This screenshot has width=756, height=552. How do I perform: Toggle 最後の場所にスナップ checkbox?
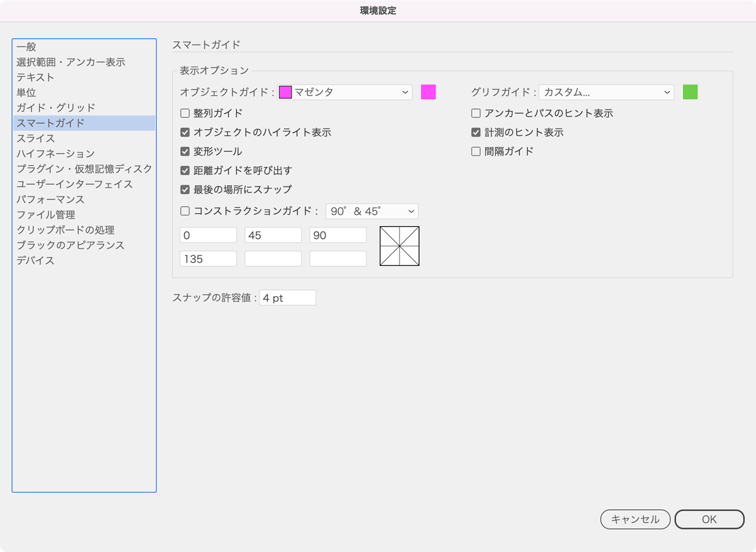(185, 189)
